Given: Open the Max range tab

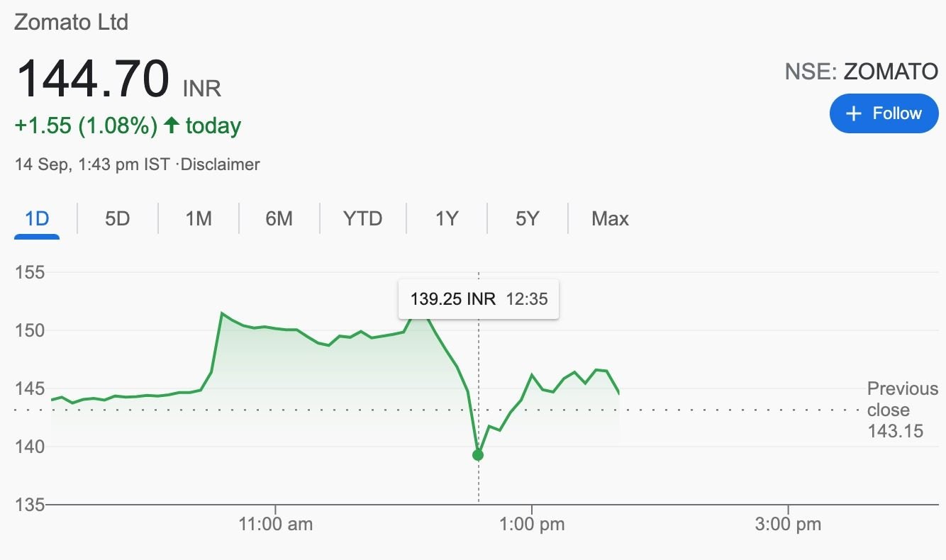Looking at the screenshot, I should [610, 218].
